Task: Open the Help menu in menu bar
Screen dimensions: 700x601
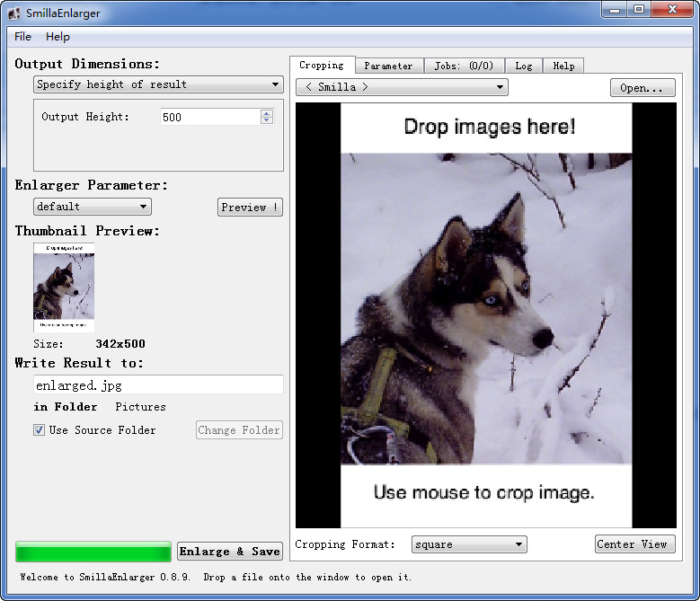Action: pos(58,37)
